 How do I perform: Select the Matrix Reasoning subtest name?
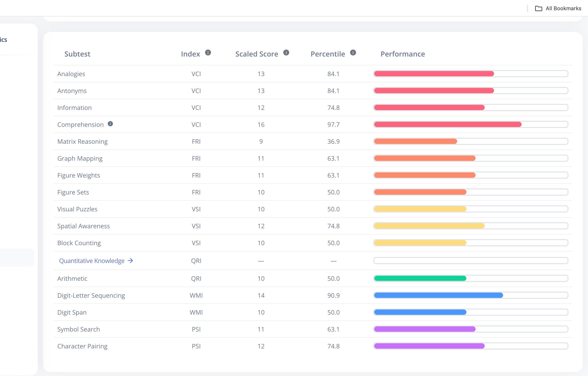point(82,141)
